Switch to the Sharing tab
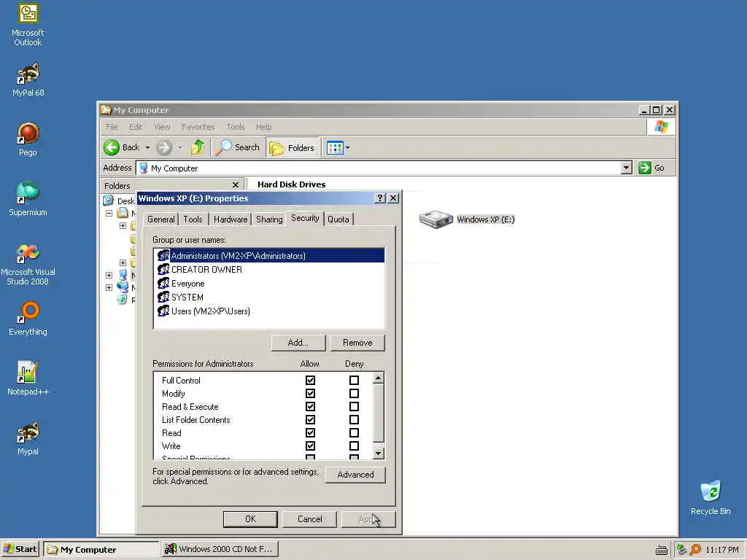Viewport: 747px width, 560px height. [x=269, y=219]
